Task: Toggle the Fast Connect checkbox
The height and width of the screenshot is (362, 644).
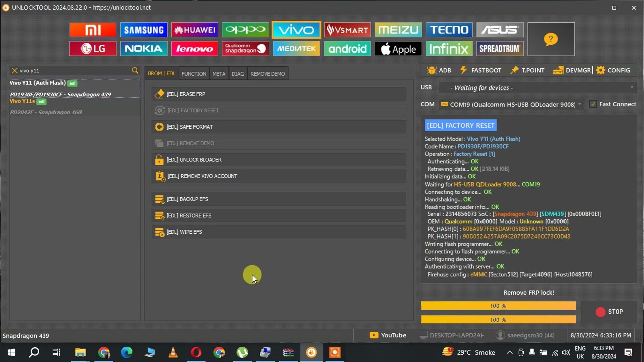Action: point(593,104)
